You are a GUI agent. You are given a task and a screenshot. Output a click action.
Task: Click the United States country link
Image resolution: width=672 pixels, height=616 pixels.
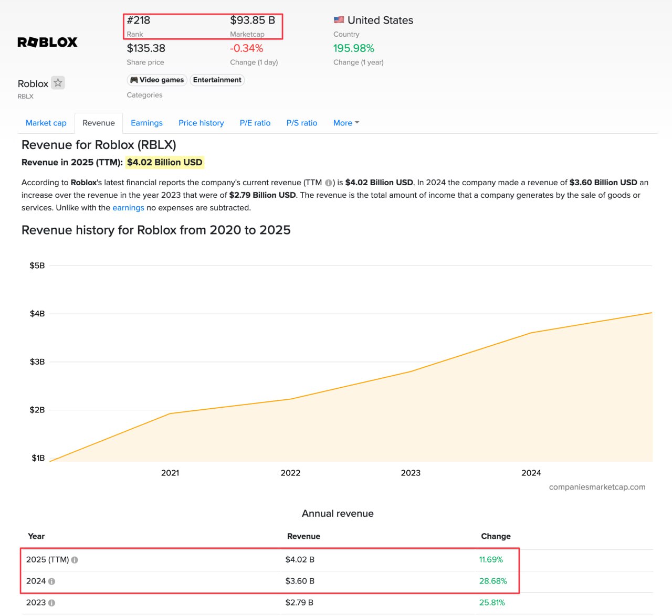(x=380, y=20)
